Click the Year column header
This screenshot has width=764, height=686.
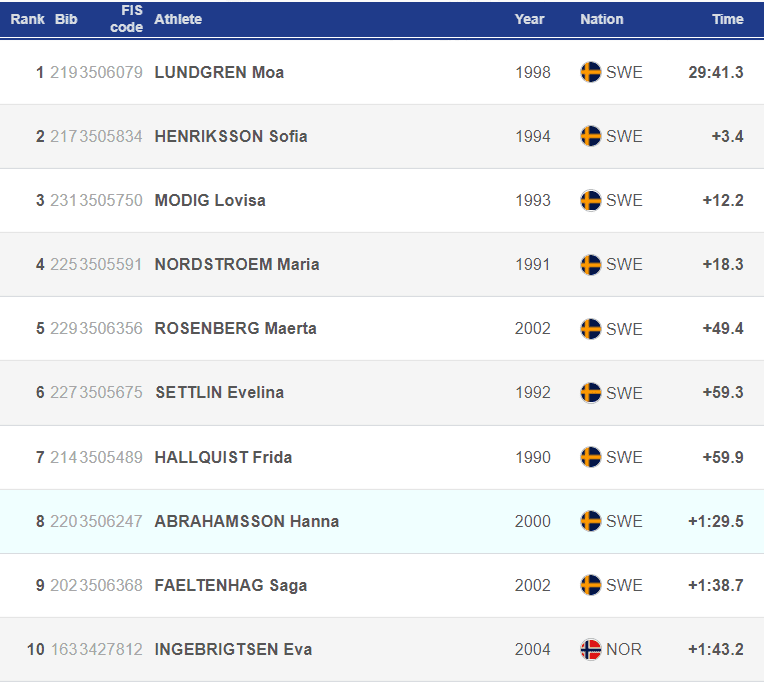pos(529,19)
